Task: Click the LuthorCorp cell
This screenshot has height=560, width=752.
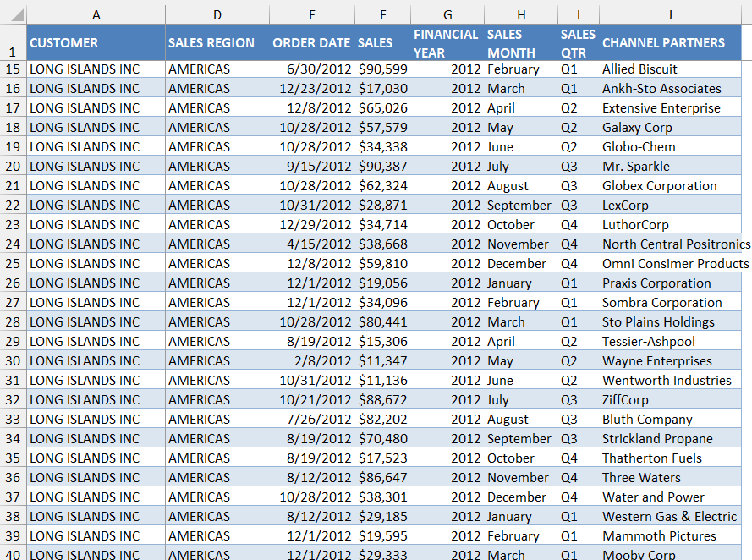Action: click(x=670, y=225)
